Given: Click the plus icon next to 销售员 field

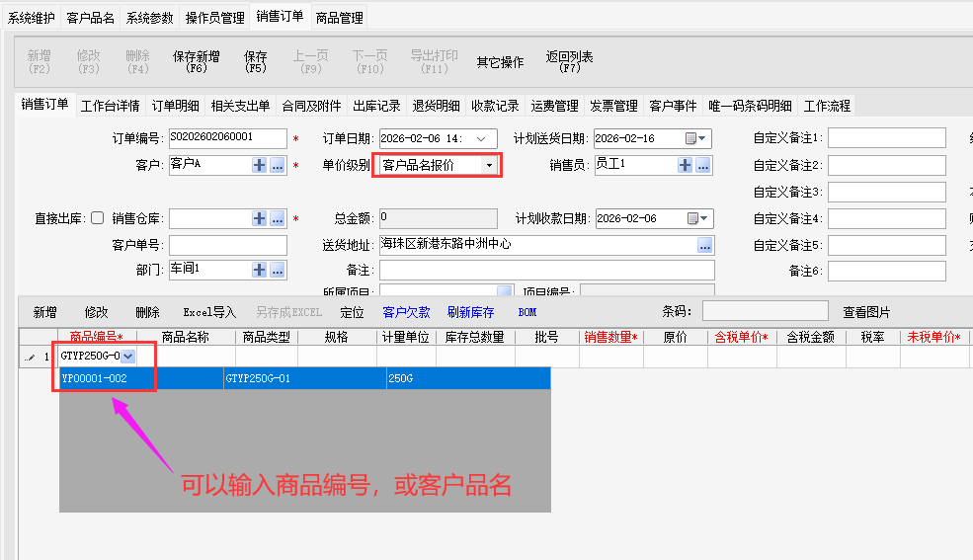Looking at the screenshot, I should coord(685,165).
